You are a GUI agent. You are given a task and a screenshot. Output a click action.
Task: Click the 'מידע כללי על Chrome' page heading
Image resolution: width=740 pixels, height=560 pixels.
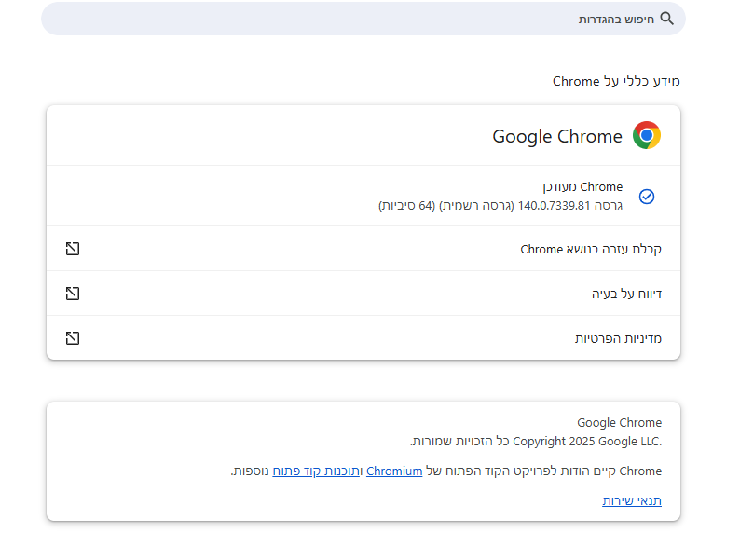(x=616, y=82)
